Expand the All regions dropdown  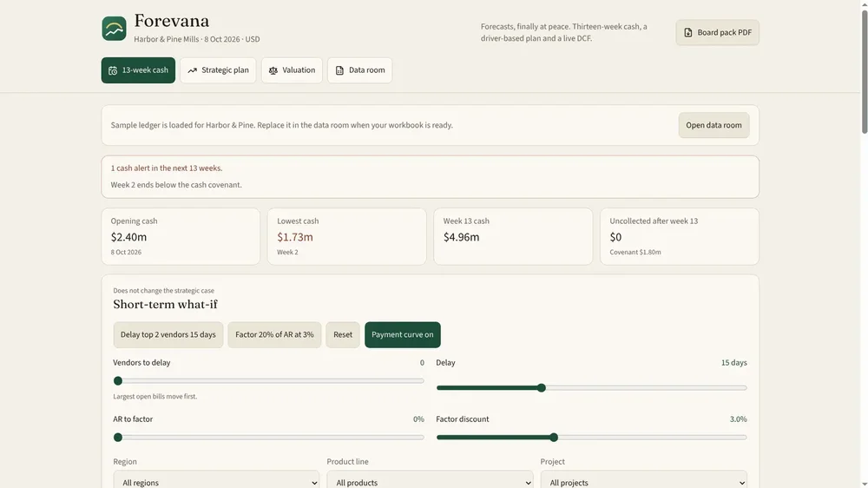pyautogui.click(x=216, y=481)
